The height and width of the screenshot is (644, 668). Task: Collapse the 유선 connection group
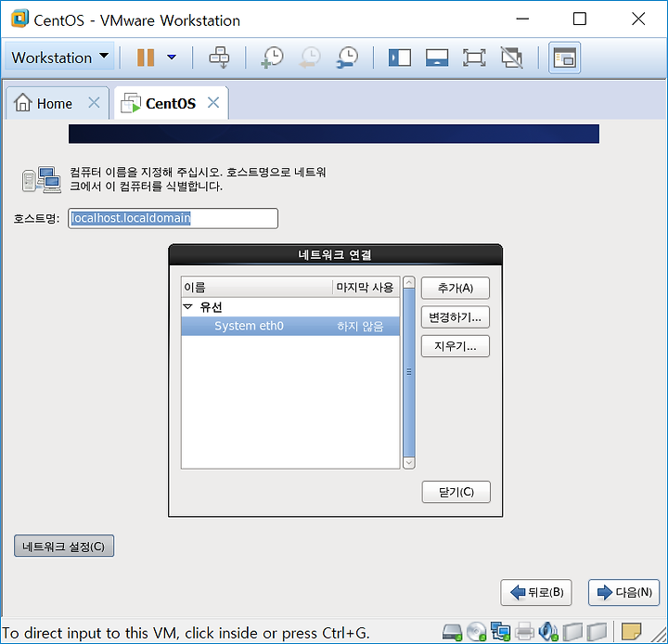click(x=187, y=307)
